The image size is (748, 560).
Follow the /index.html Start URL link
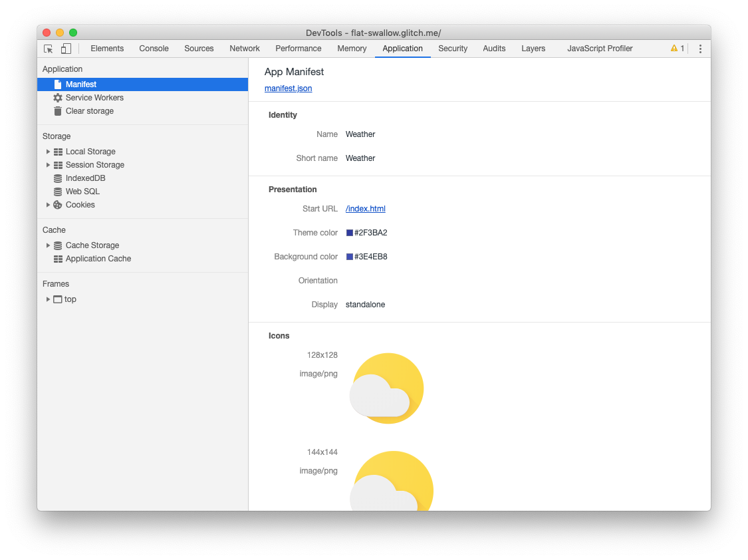point(365,208)
